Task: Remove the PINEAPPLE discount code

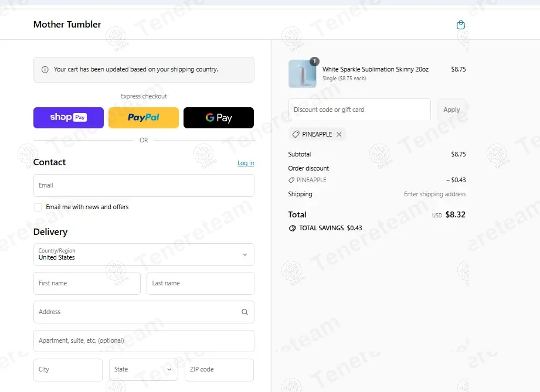Action: (x=339, y=134)
